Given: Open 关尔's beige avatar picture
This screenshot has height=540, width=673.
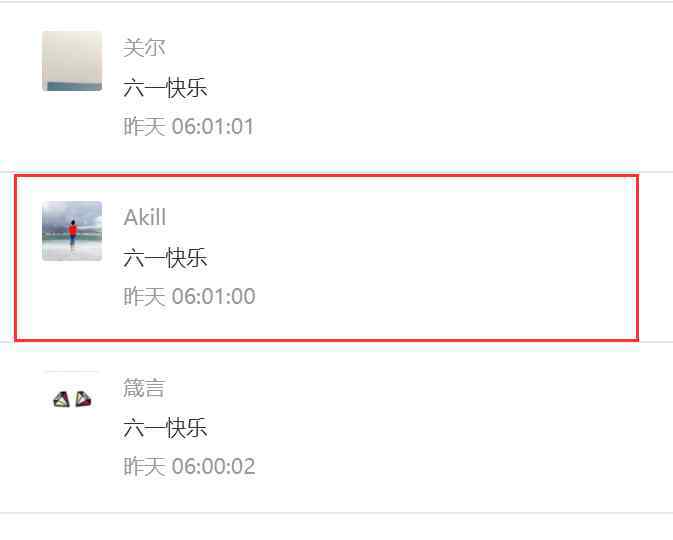Looking at the screenshot, I should coord(72,61).
